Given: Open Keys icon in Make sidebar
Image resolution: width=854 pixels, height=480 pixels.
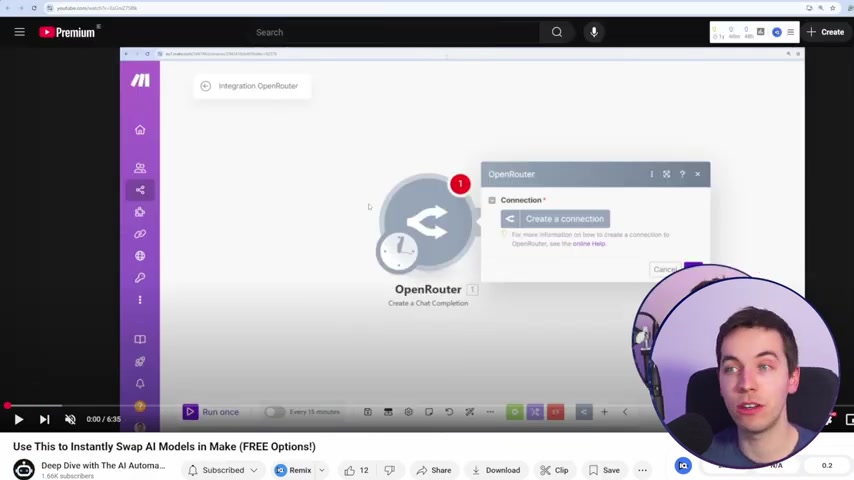Looking at the screenshot, I should pyautogui.click(x=140, y=278).
